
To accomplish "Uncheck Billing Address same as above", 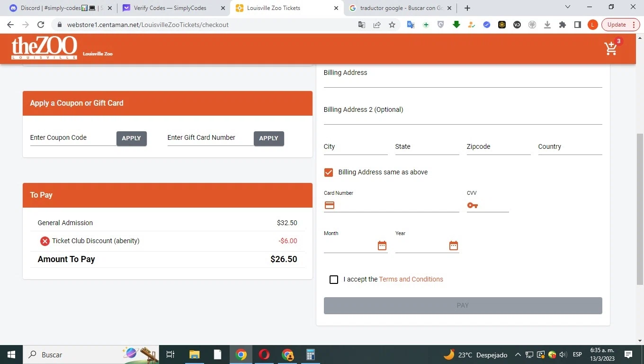I will tap(329, 173).
